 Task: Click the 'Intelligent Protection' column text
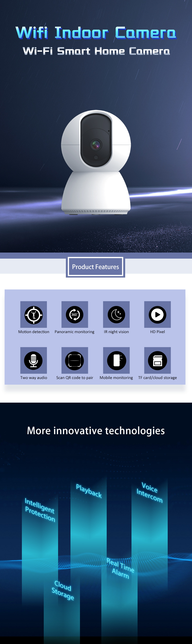pos(40,510)
